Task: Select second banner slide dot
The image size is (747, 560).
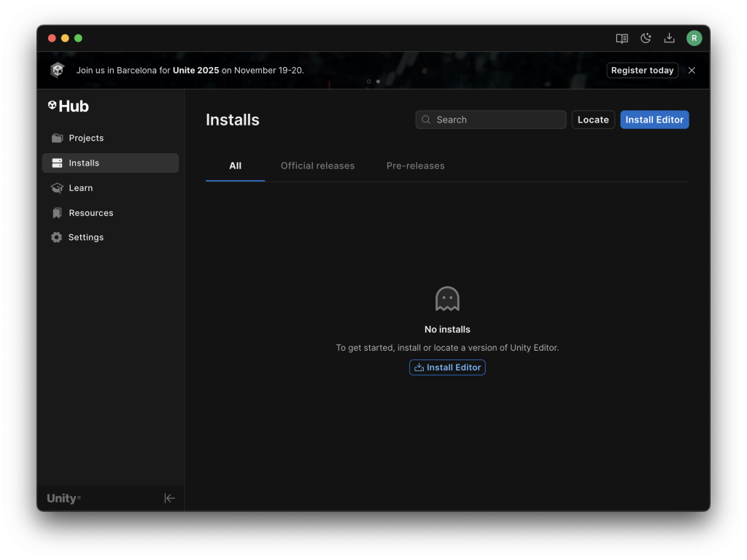Action: pos(379,82)
